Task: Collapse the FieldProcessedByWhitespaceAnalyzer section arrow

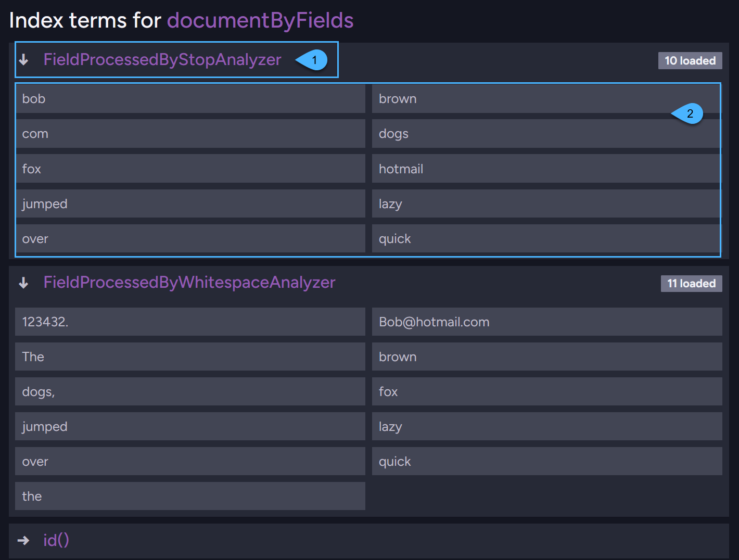Action: click(23, 283)
